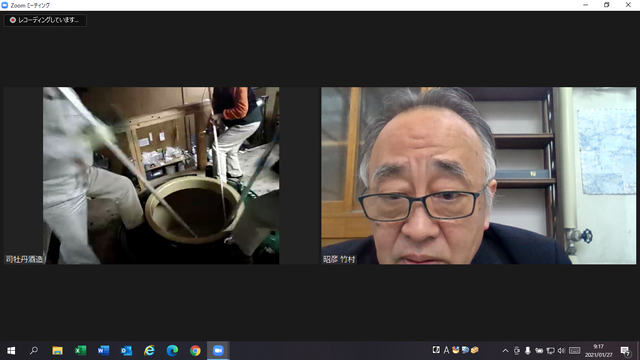Viewport: 640px width, 360px height.
Task: Click the IME dictionary tool icon
Action: tap(465, 350)
